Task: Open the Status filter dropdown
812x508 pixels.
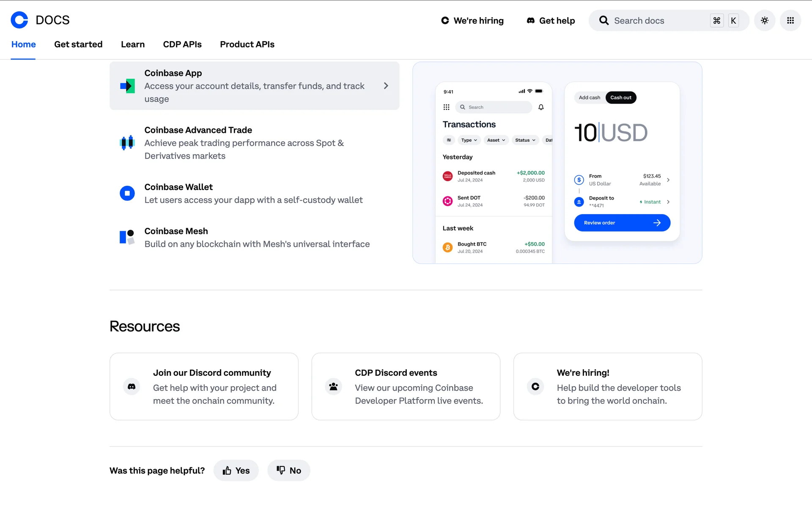Action: pos(525,140)
